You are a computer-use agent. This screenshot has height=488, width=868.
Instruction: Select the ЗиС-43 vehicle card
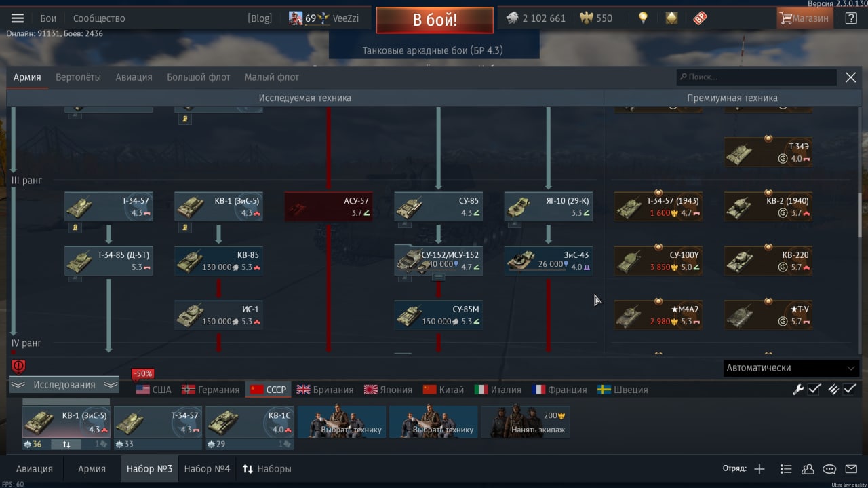(x=548, y=261)
